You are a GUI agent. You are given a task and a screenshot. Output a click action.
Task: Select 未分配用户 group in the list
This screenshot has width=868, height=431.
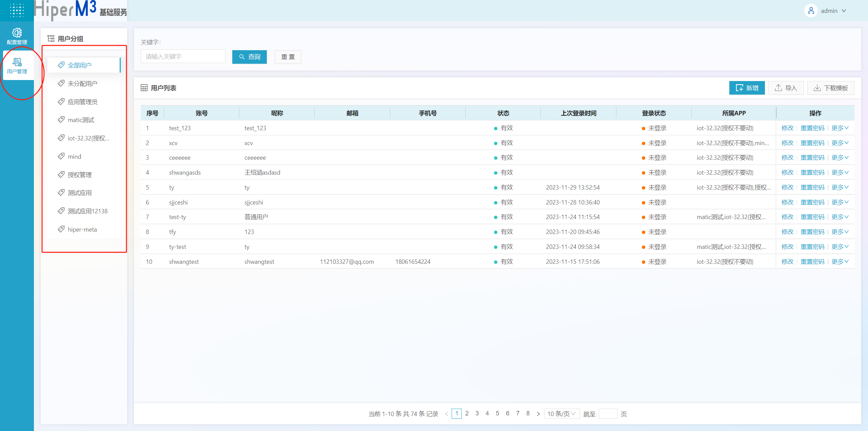tap(82, 84)
